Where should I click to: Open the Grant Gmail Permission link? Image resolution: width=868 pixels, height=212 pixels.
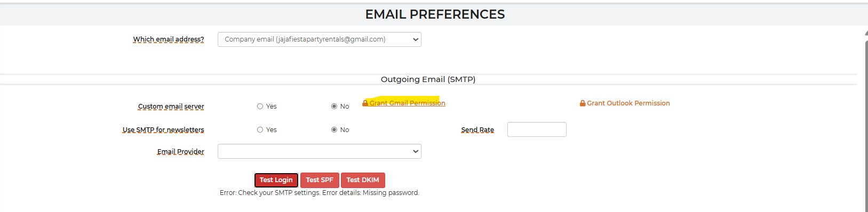(407, 103)
